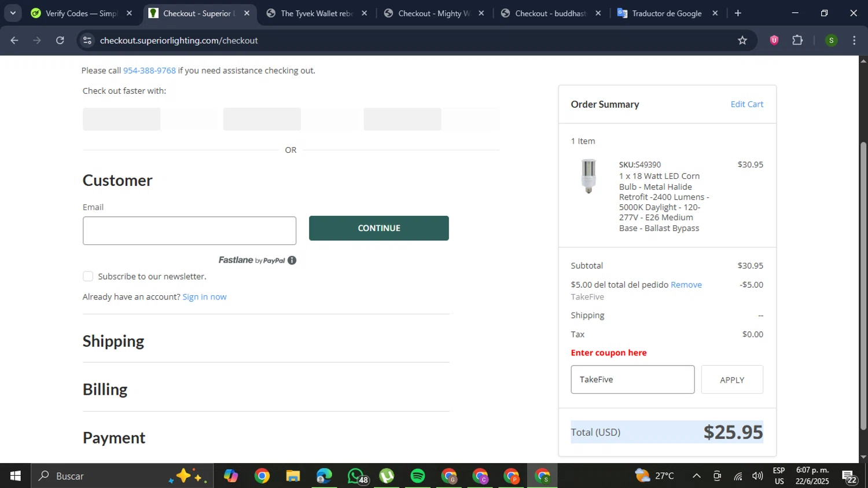Viewport: 868px width, 488px height.
Task: Open the green profile avatar
Action: pos(831,41)
